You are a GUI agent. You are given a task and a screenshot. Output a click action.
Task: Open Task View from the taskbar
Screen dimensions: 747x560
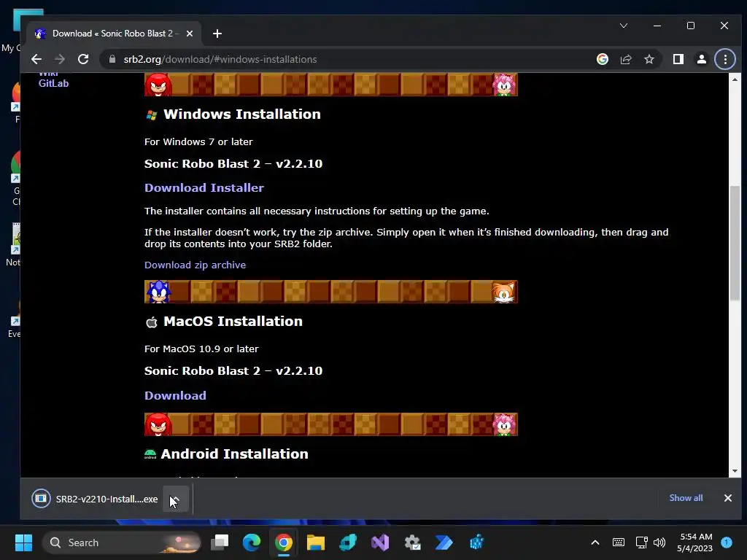click(x=220, y=542)
